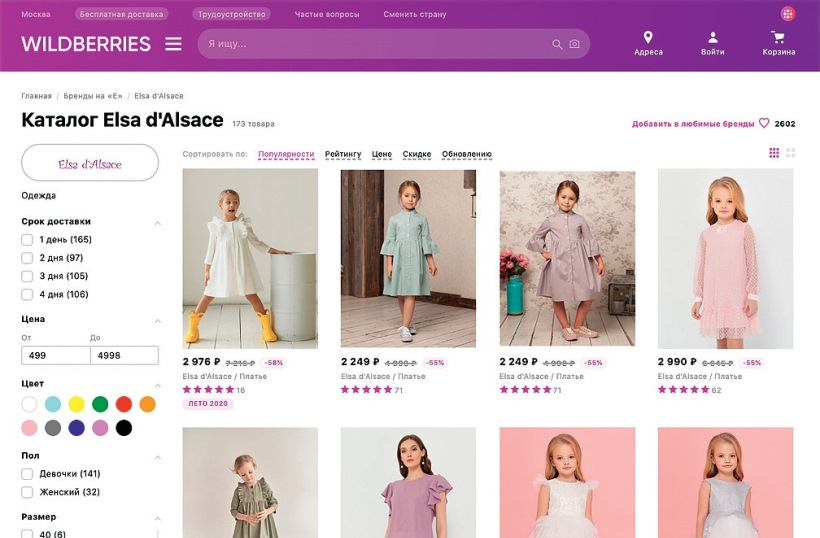The image size is (820, 538).
Task: Tick the Девочки gender checkbox
Action: tap(27, 474)
